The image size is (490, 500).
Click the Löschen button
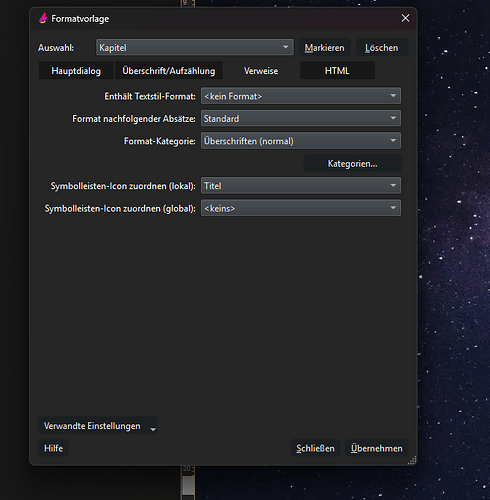pyautogui.click(x=382, y=47)
